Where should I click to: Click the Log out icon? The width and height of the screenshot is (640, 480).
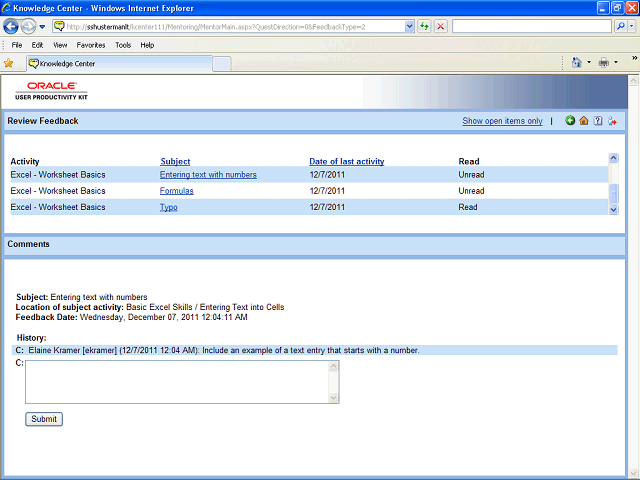coord(612,121)
